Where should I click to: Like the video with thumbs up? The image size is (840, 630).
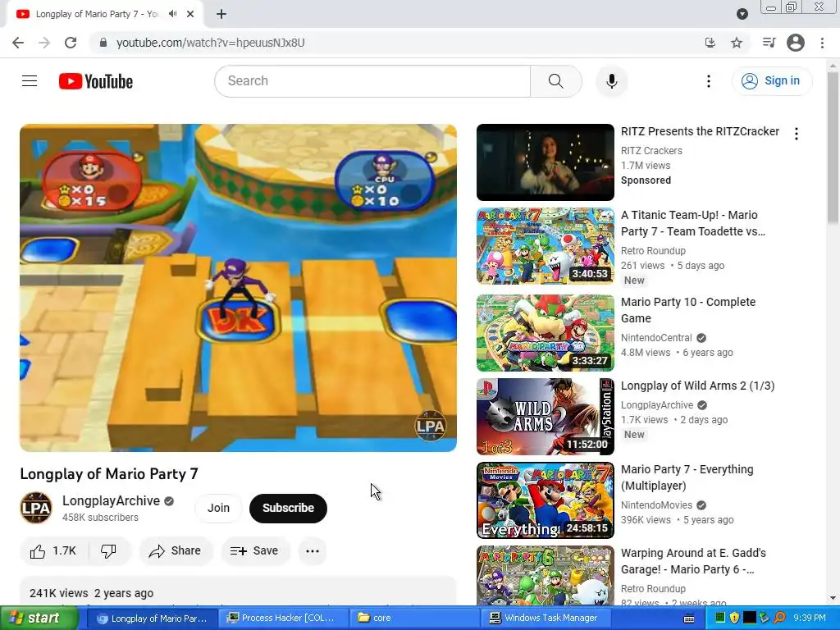pos(53,550)
